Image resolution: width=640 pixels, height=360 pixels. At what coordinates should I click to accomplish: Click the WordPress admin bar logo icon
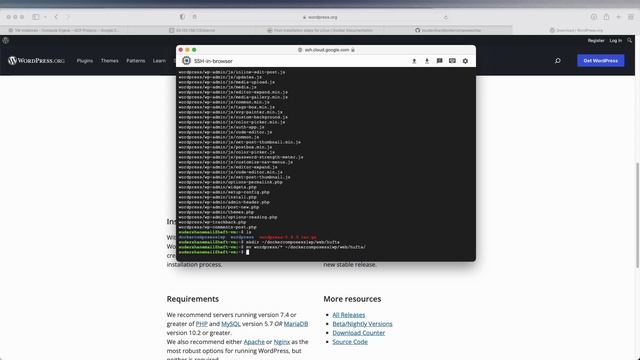pyautogui.click(x=6, y=40)
